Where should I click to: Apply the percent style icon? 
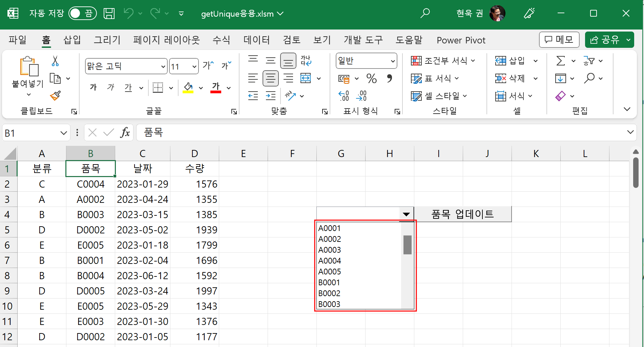[x=371, y=78]
